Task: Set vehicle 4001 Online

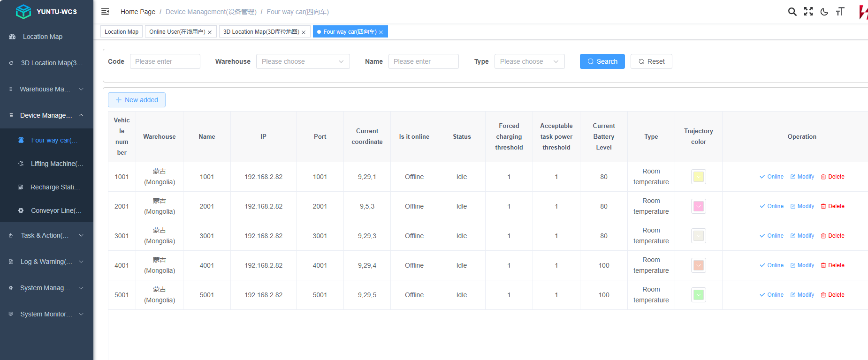Action: [772, 265]
